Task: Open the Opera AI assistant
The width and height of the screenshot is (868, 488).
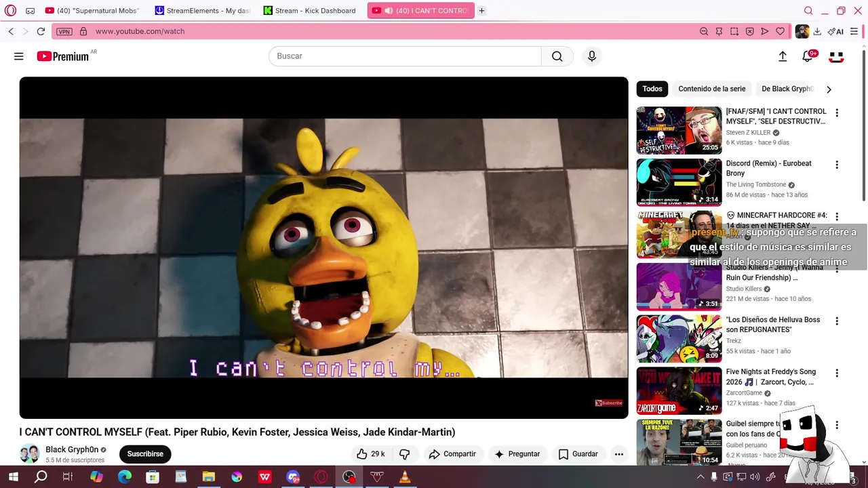Action: click(x=835, y=31)
